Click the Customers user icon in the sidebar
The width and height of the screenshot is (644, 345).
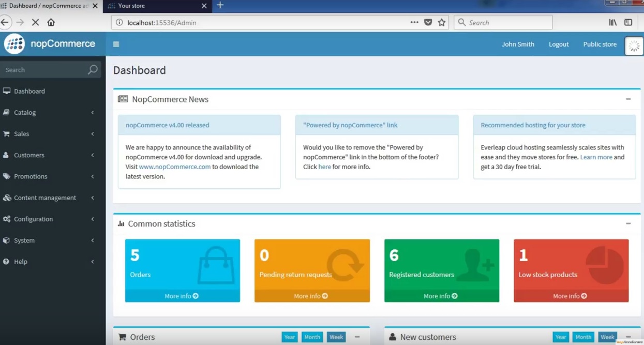pos(6,155)
